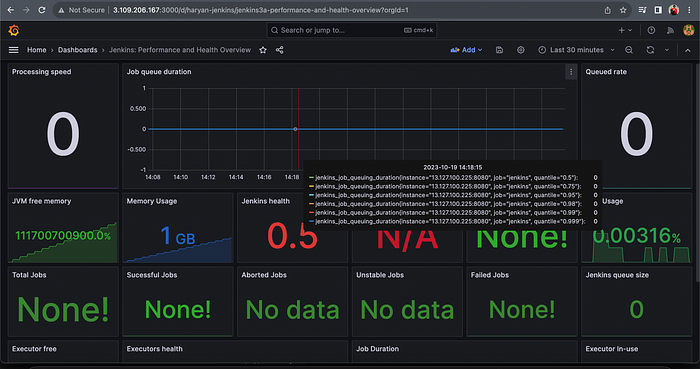Bookmark this page with star icon
This screenshot has width=700, height=369.
623,10
